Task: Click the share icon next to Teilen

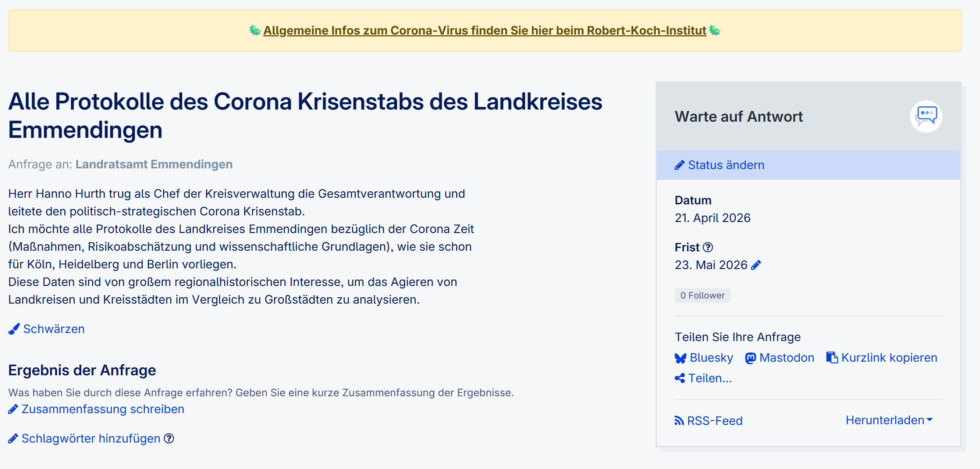Action: [x=679, y=378]
